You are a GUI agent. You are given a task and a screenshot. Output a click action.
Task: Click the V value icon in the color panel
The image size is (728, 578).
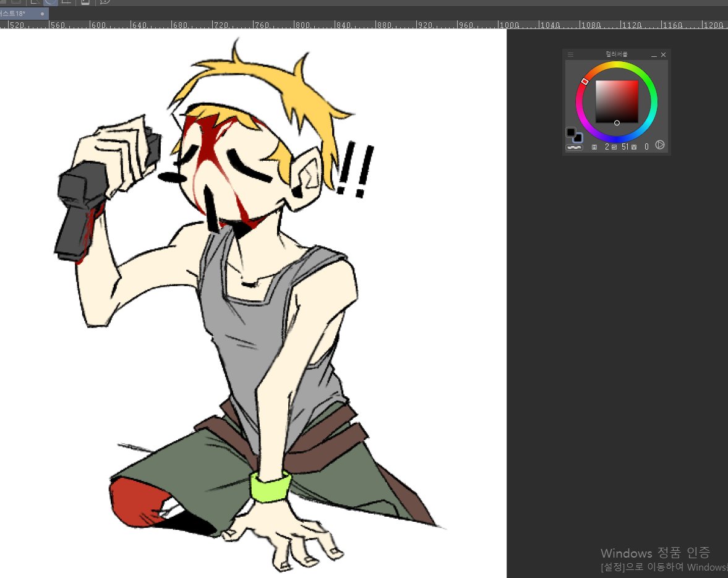(x=634, y=147)
